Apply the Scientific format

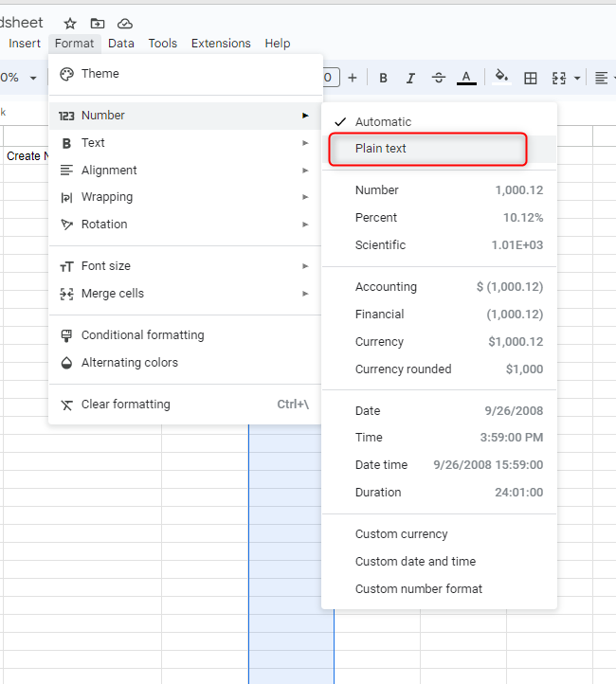pyautogui.click(x=440, y=245)
